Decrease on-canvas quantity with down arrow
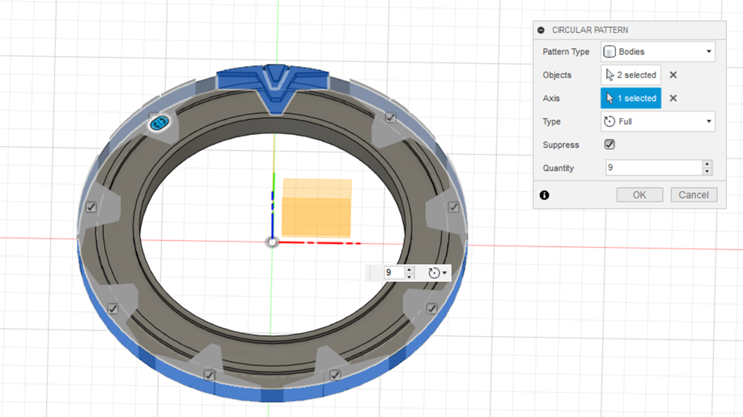 409,276
